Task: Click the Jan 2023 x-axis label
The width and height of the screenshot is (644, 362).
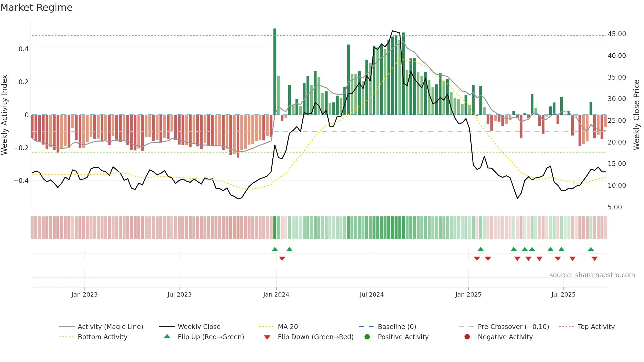Action: click(x=85, y=295)
